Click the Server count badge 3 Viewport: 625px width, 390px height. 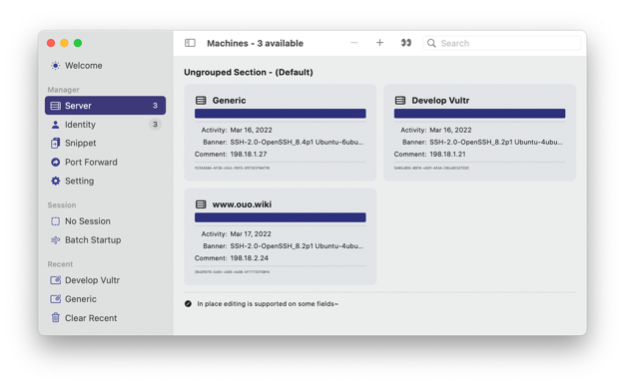tap(155, 106)
